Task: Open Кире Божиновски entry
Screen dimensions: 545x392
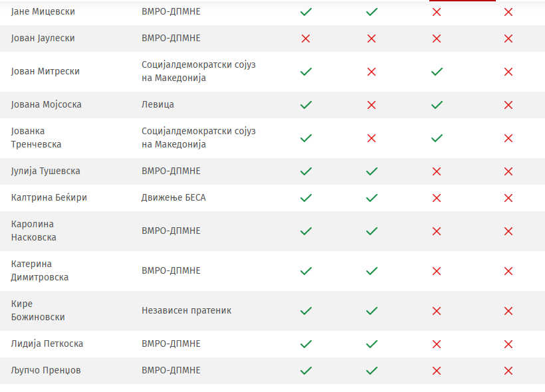Action: pos(38,311)
